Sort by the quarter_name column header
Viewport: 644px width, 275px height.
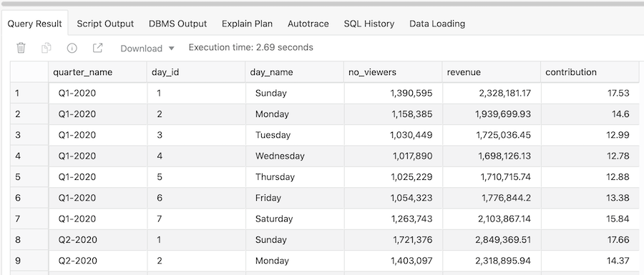pos(97,72)
